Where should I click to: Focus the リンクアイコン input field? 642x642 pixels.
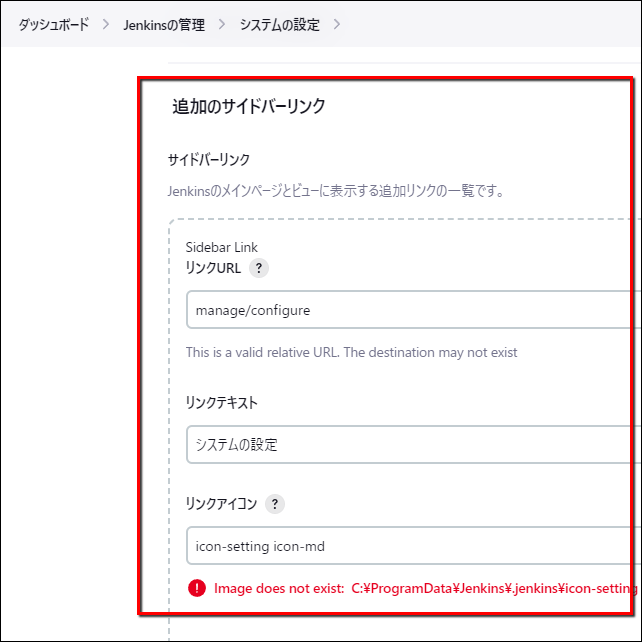point(414,546)
